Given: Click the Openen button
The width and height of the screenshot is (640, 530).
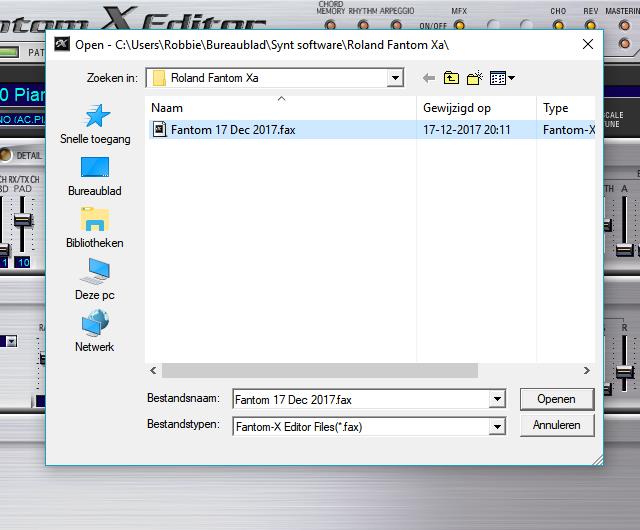Looking at the screenshot, I should tap(557, 399).
